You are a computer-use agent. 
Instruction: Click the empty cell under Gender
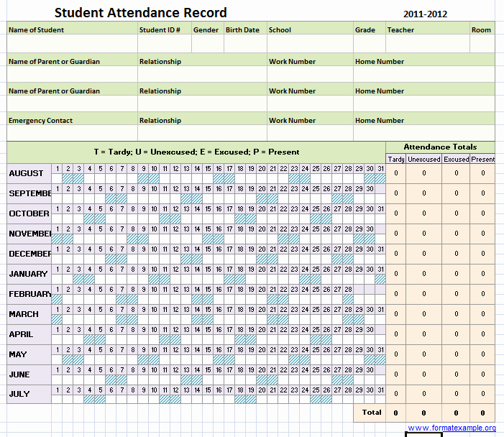(208, 43)
